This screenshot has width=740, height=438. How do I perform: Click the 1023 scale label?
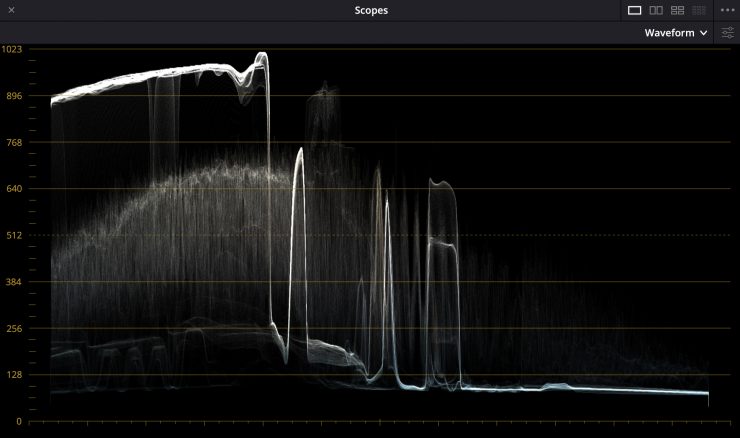click(12, 49)
